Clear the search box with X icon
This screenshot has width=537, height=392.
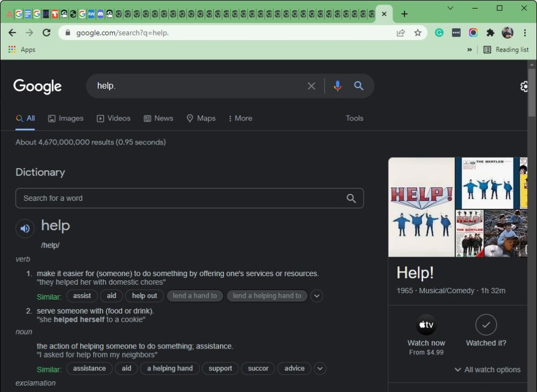[311, 86]
